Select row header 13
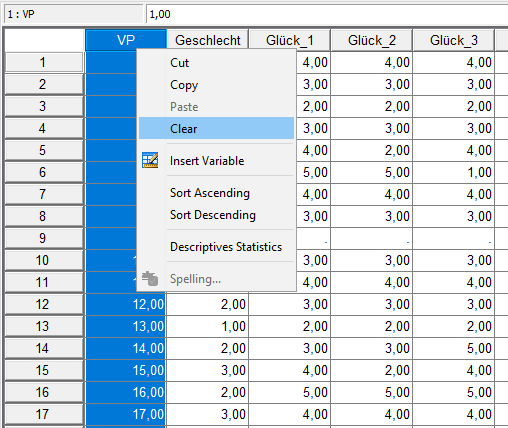The height and width of the screenshot is (428, 508). (x=44, y=326)
